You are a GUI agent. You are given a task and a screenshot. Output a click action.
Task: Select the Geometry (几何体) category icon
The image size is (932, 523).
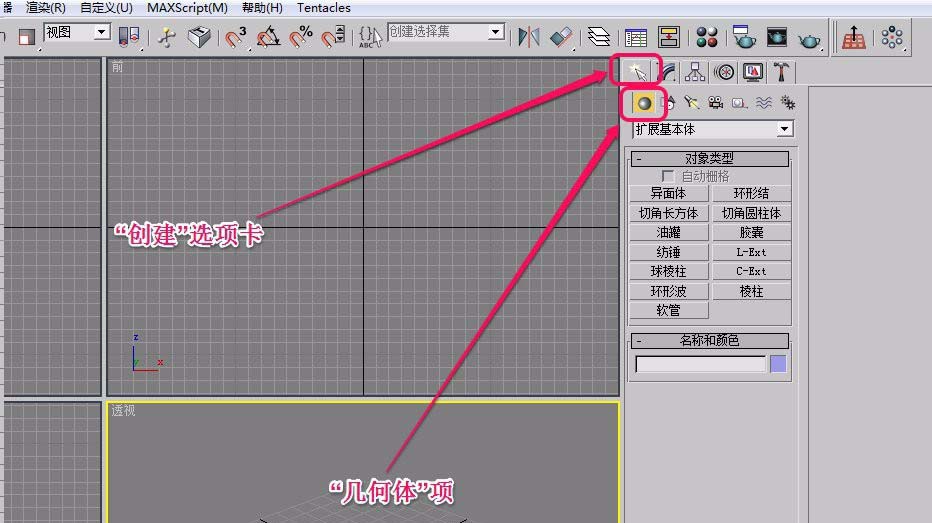[644, 103]
